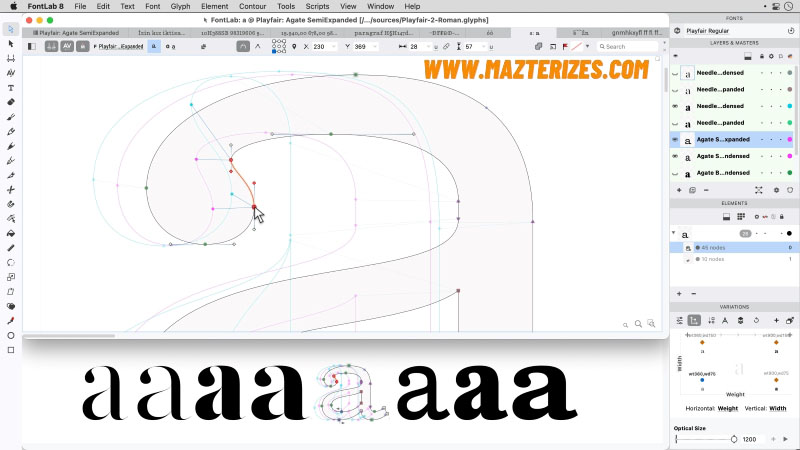Click the red flag icon in property bar
Screen dimensions: 800x450
point(565,46)
